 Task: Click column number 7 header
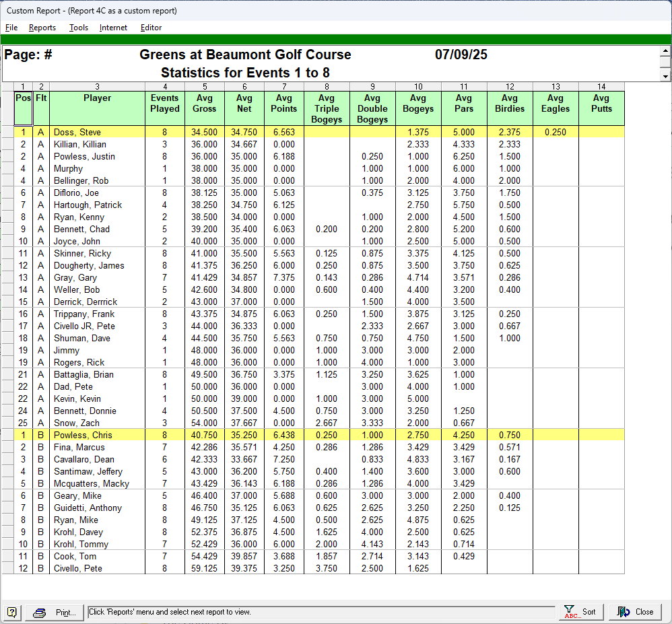[284, 86]
